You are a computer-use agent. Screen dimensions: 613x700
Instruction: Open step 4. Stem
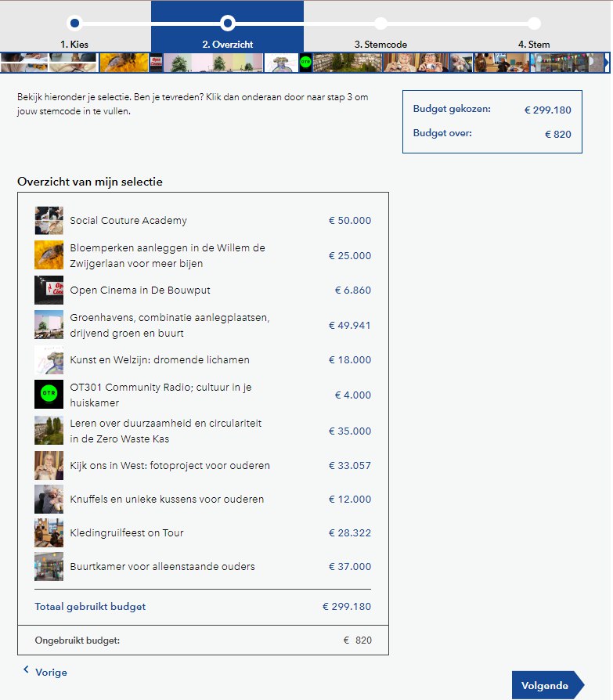click(x=533, y=44)
